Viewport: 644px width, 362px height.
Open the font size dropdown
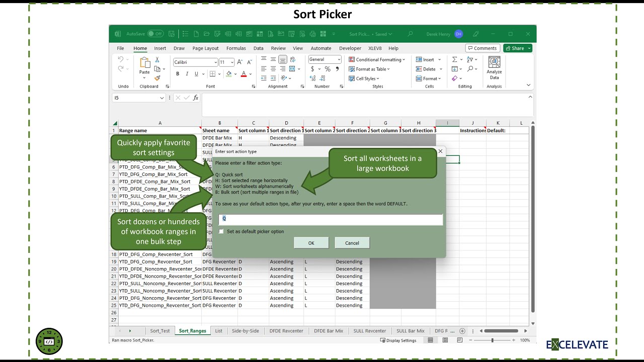(x=232, y=62)
